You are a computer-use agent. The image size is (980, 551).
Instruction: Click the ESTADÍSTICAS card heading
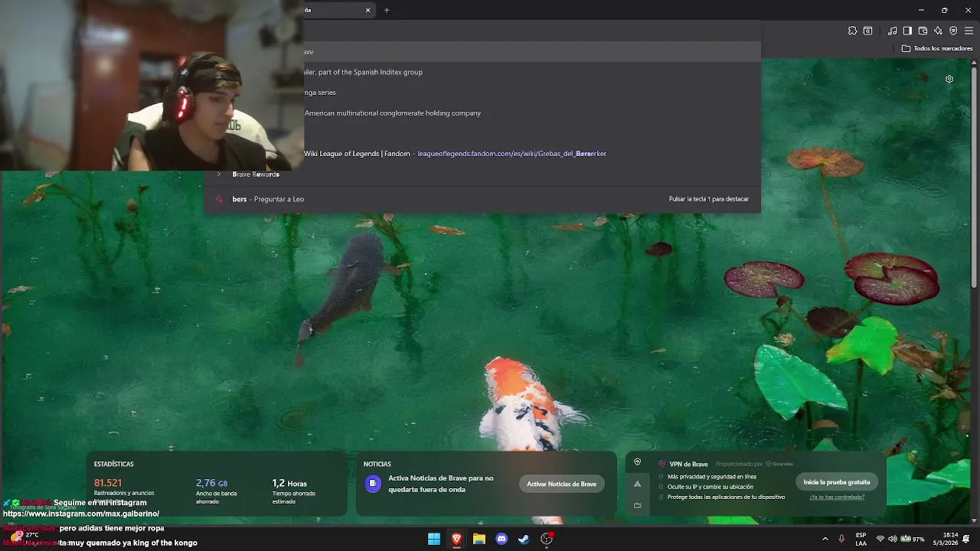tap(113, 464)
